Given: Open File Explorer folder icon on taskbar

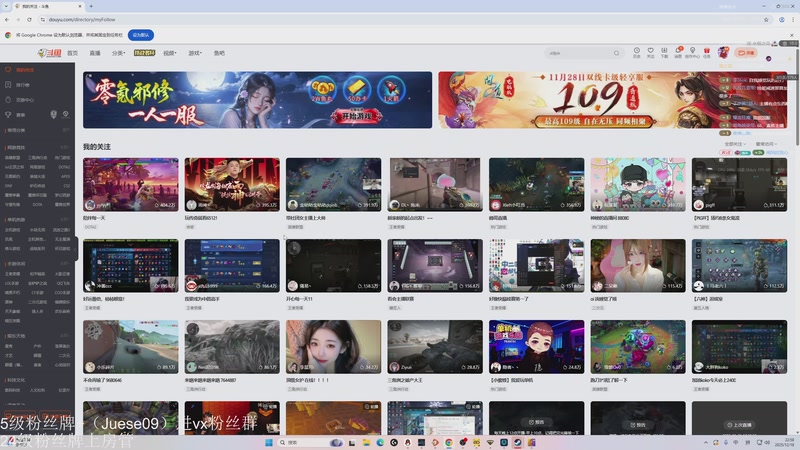Looking at the screenshot, I should click(x=366, y=442).
